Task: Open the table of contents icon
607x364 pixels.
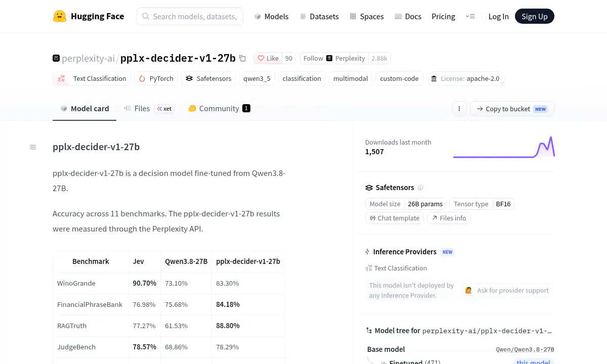Action: click(x=33, y=147)
